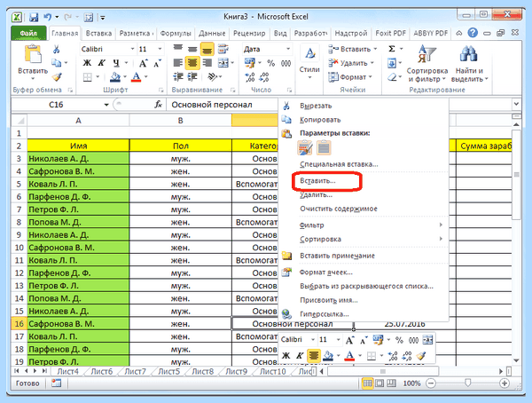Click the Excel help question mark icon

tap(473, 33)
